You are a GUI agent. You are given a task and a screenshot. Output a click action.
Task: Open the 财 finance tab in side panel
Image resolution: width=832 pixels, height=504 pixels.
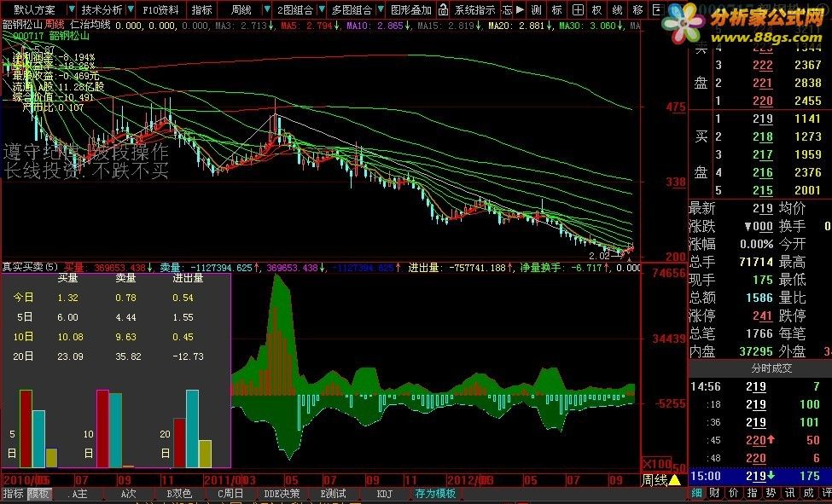715,494
